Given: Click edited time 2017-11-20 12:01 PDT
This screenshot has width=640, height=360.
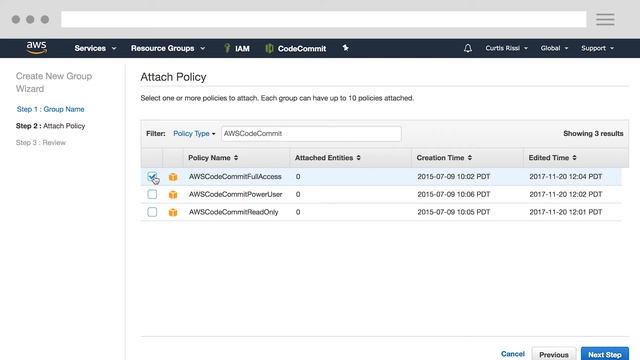Looking at the screenshot, I should (566, 212).
